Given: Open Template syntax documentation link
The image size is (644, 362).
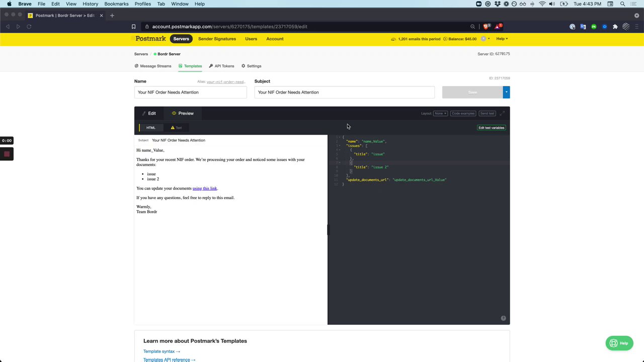Looking at the screenshot, I should [162, 351].
